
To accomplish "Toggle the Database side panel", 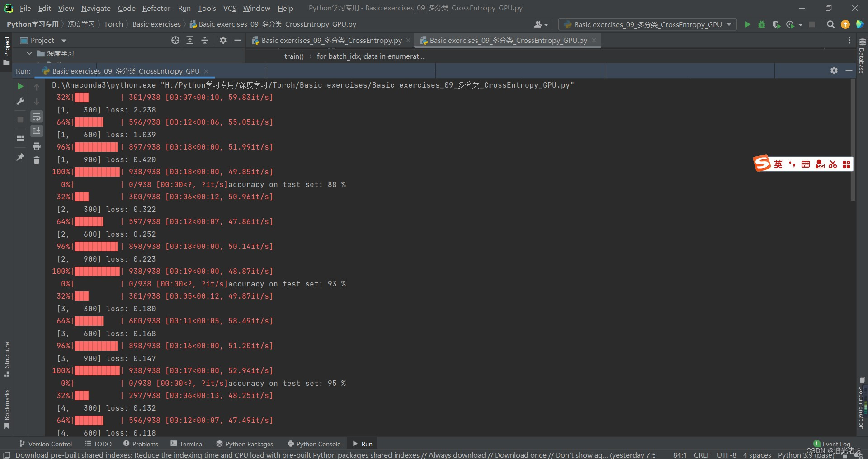I will [862, 56].
